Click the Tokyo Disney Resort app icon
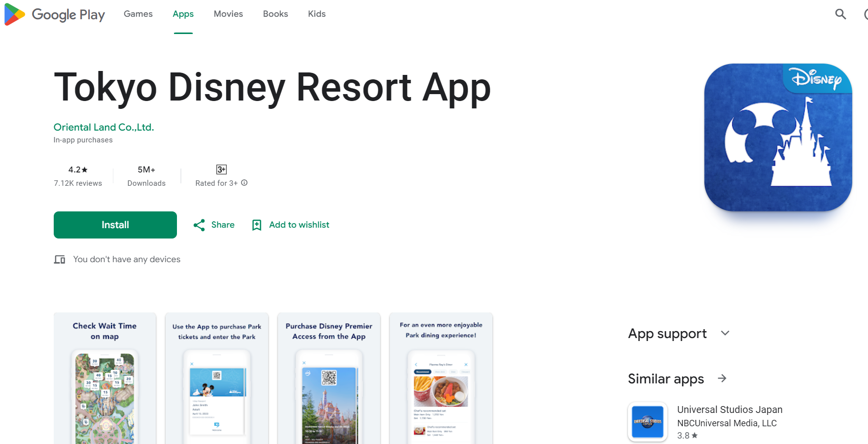This screenshot has height=444, width=868. (x=778, y=137)
